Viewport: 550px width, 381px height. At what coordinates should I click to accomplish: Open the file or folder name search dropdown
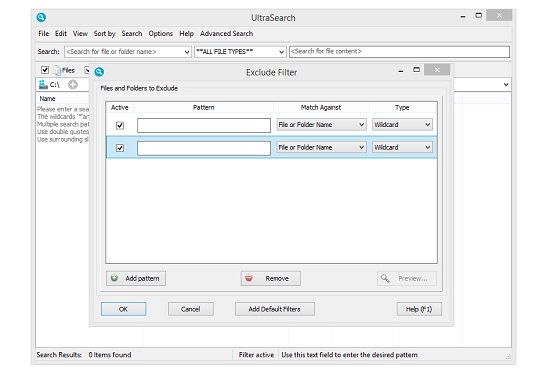click(187, 52)
